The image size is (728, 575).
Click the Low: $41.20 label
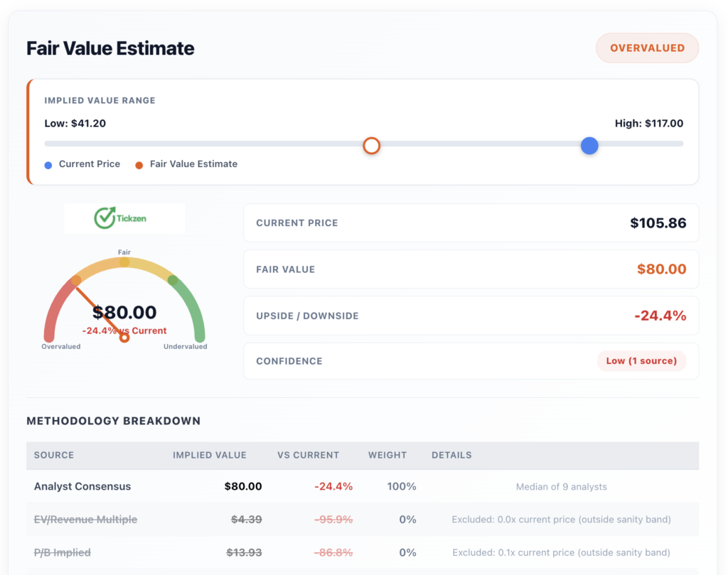(75, 124)
